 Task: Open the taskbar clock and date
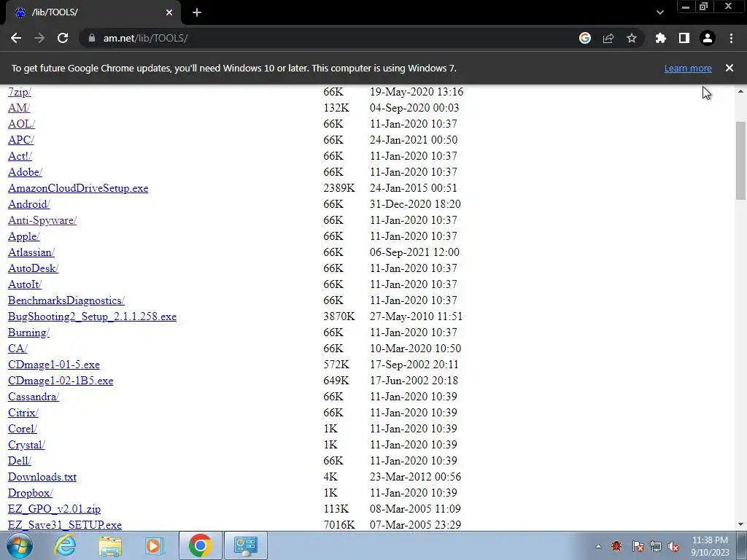pos(710,546)
